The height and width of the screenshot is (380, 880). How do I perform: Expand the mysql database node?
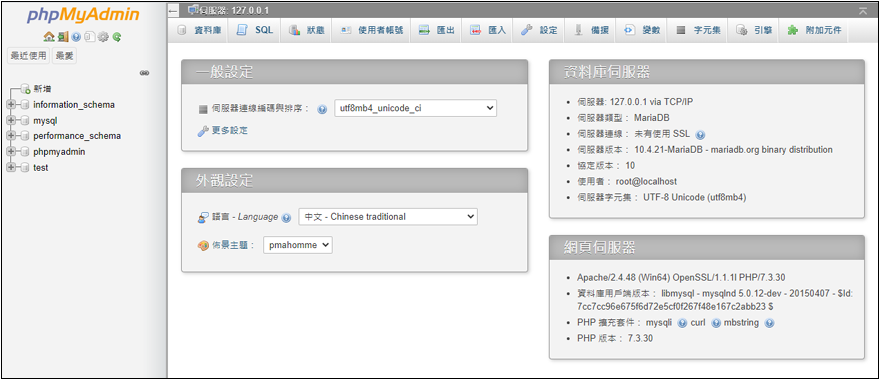[10, 121]
